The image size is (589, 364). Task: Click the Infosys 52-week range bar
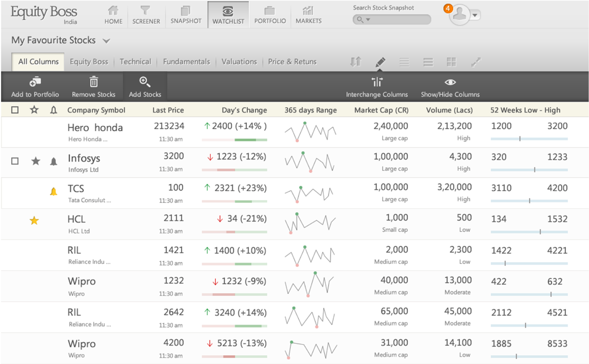point(529,170)
